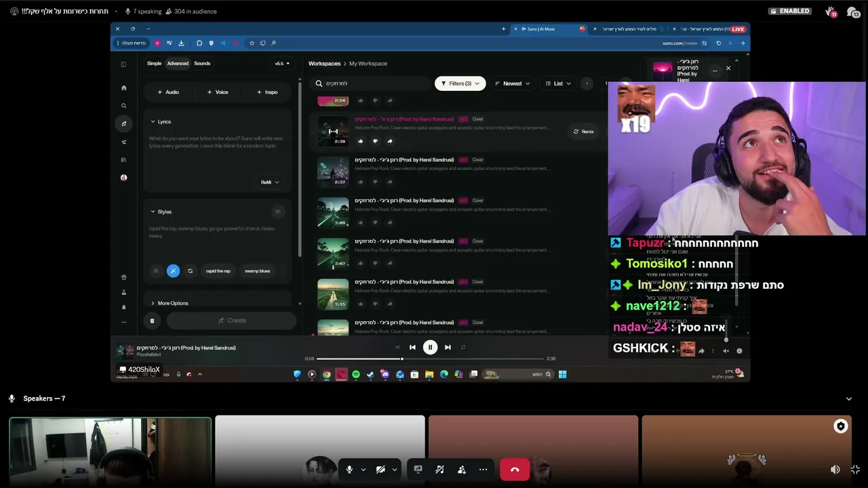868x488 pixels.
Task: Add the 'rapid fire rap' style tag
Action: coord(218,271)
